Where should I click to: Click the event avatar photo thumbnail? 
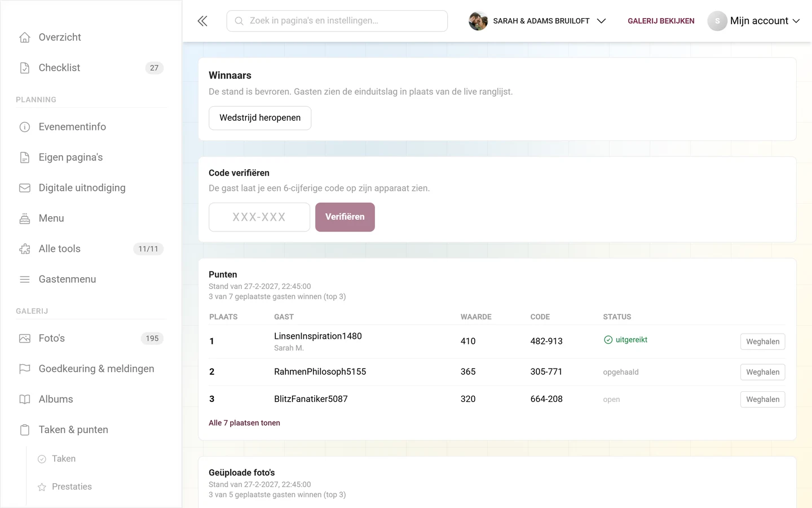tap(478, 21)
